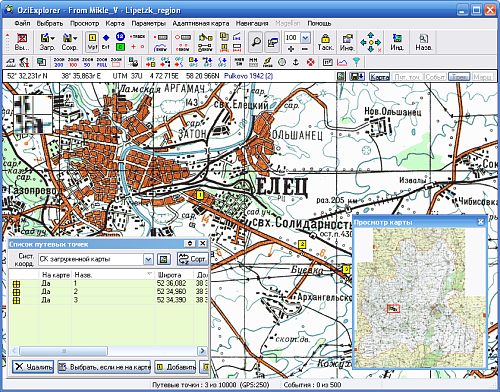The image size is (500, 392).
Task: Click the route SHOW icon
Action: (x=205, y=48)
